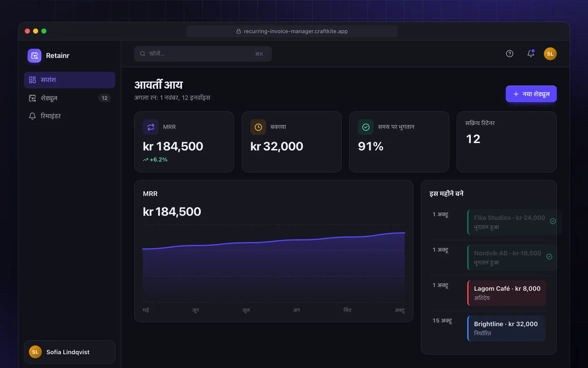Open रिमाइंडर in sidebar
588x368 pixels.
tap(69, 116)
